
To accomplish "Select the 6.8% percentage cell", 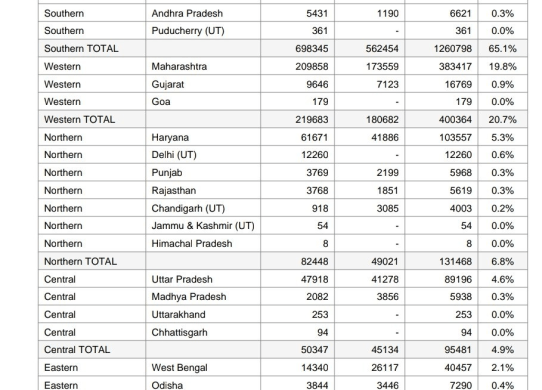I will click(502, 261).
